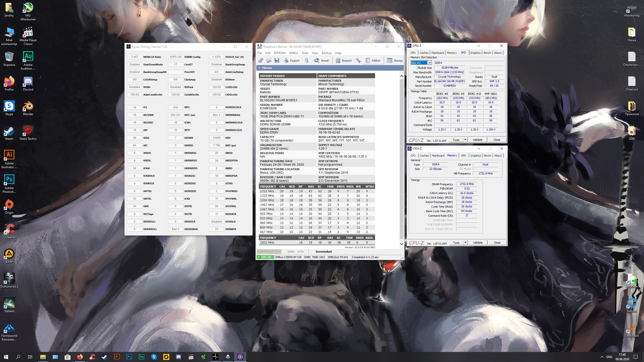This screenshot has height=362, width=644.
Task: Expand the Tools dropdown arrow in upper CPU-Z
Action: [x=465, y=140]
